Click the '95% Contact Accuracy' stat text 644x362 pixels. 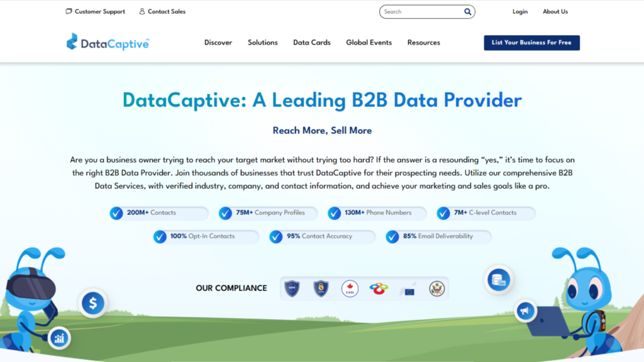coord(319,236)
